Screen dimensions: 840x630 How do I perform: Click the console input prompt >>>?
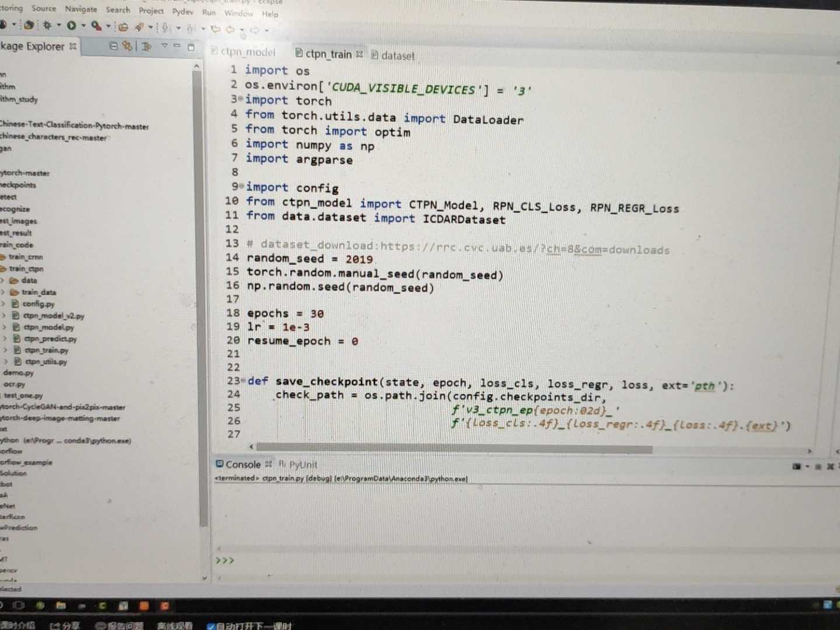coord(225,561)
